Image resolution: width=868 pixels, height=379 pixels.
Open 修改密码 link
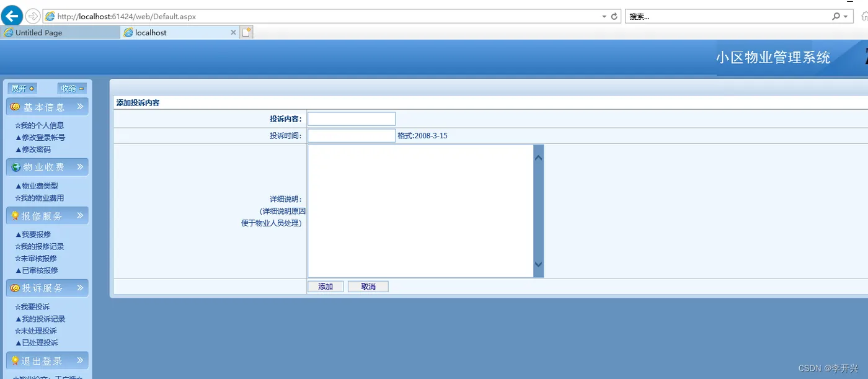tap(33, 149)
